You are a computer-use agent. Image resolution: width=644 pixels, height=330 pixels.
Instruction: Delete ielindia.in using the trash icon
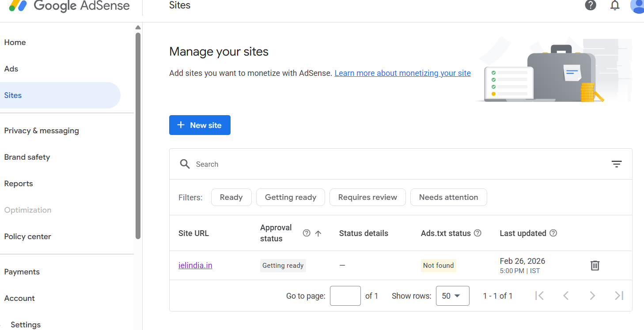point(595,265)
